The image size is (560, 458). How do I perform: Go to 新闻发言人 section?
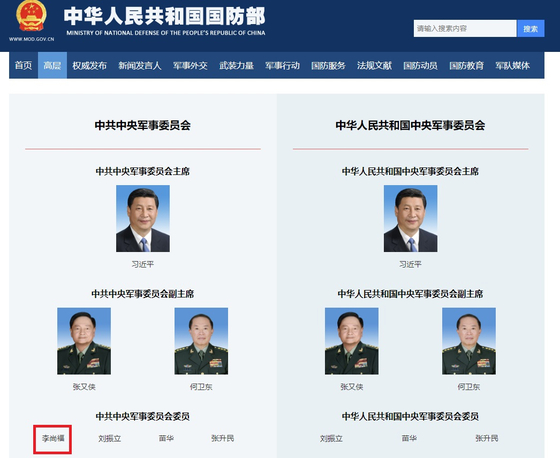tap(140, 65)
